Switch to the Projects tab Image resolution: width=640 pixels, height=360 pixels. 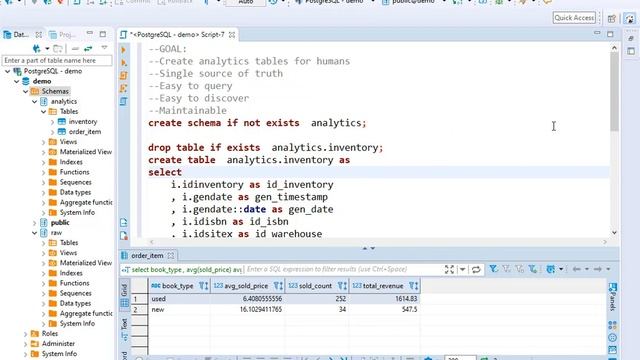click(x=62, y=35)
